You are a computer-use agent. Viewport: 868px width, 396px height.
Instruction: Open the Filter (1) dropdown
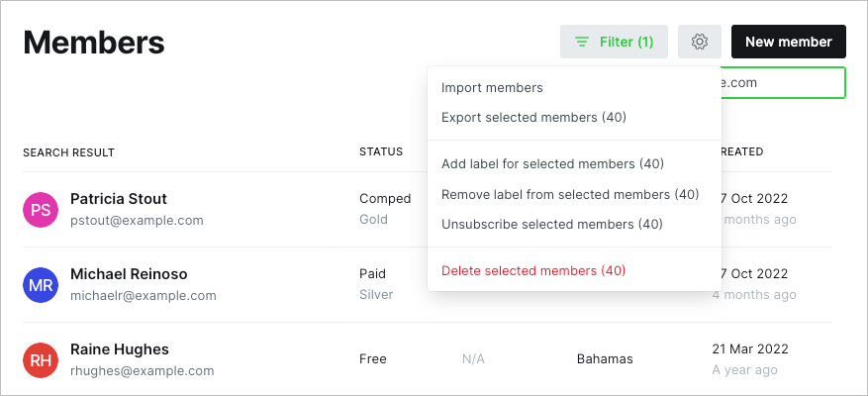(x=614, y=42)
